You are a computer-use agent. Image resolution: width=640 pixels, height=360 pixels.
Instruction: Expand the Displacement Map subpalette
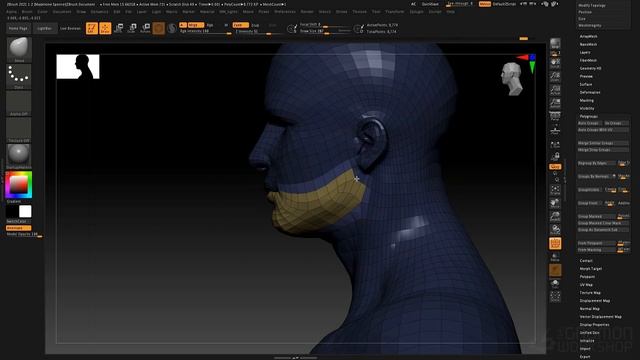point(595,301)
